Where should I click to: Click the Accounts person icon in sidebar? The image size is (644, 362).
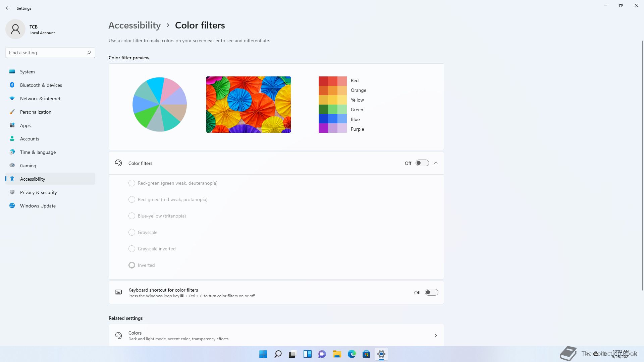point(12,138)
